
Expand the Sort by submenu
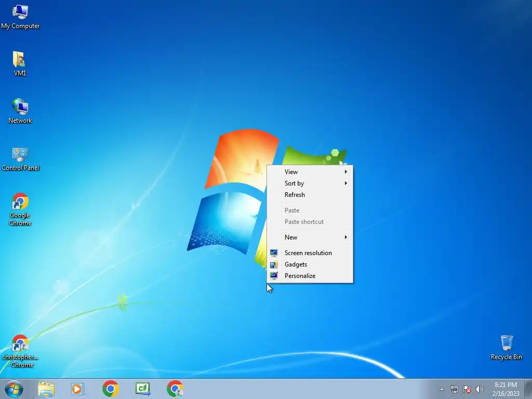(x=310, y=183)
